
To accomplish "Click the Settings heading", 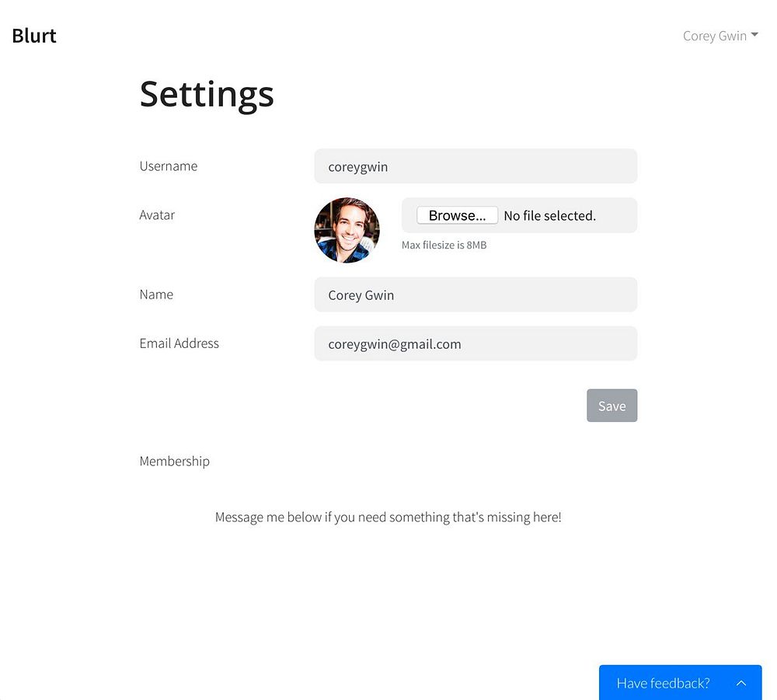I will [207, 94].
